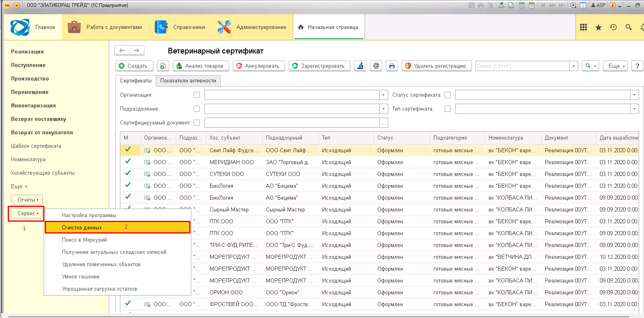
Task: Click the Администрирование tools icon
Action: coord(224,27)
